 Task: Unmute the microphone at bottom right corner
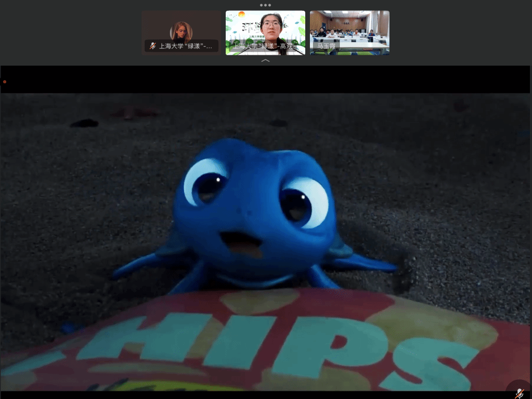click(x=519, y=392)
